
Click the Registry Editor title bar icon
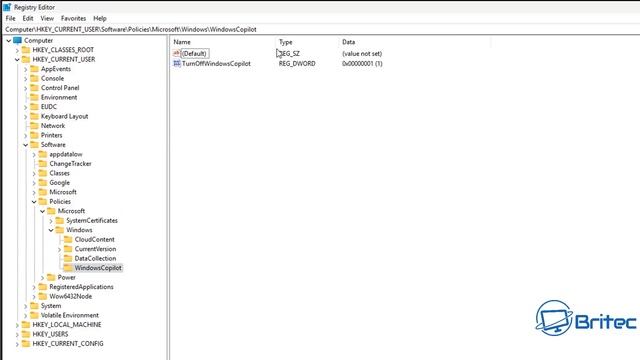click(x=7, y=7)
